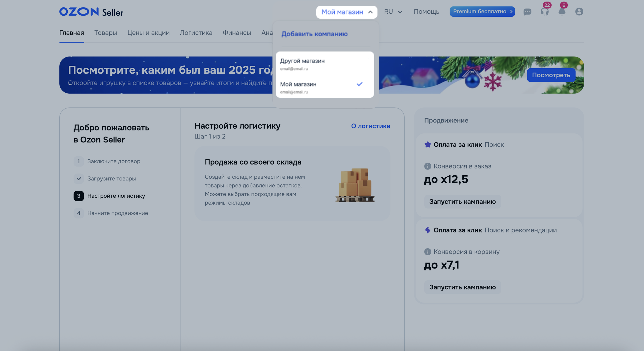The width and height of the screenshot is (644, 351).
Task: Go to step 3 Настройте логистику
Action: [116, 196]
